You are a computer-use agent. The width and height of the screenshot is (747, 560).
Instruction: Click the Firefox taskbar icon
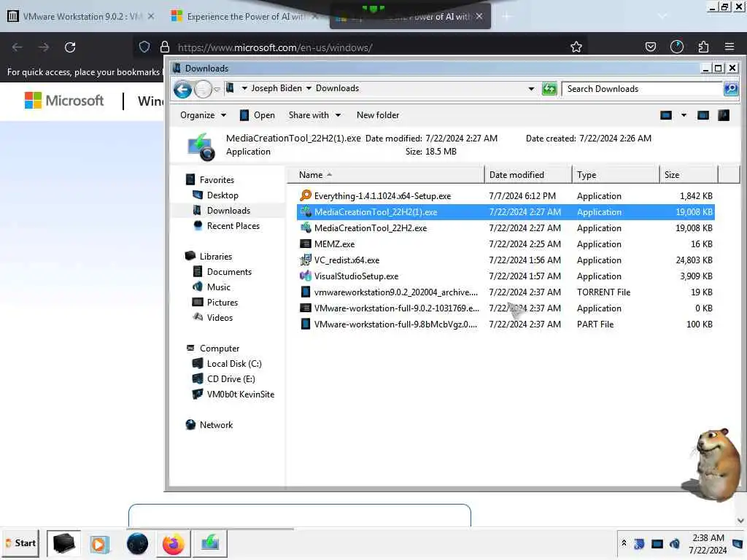tap(173, 544)
